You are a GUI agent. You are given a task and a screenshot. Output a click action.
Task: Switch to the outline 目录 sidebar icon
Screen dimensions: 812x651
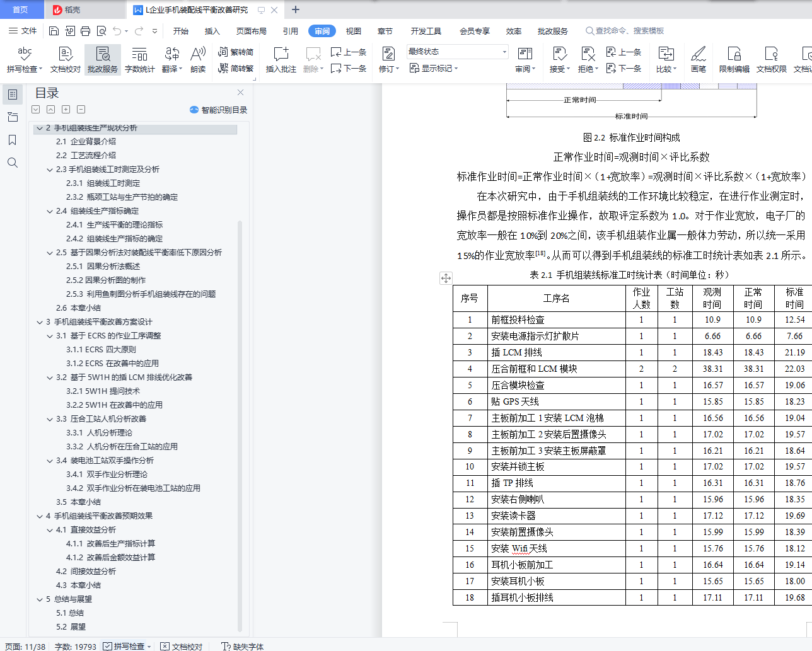coord(12,95)
